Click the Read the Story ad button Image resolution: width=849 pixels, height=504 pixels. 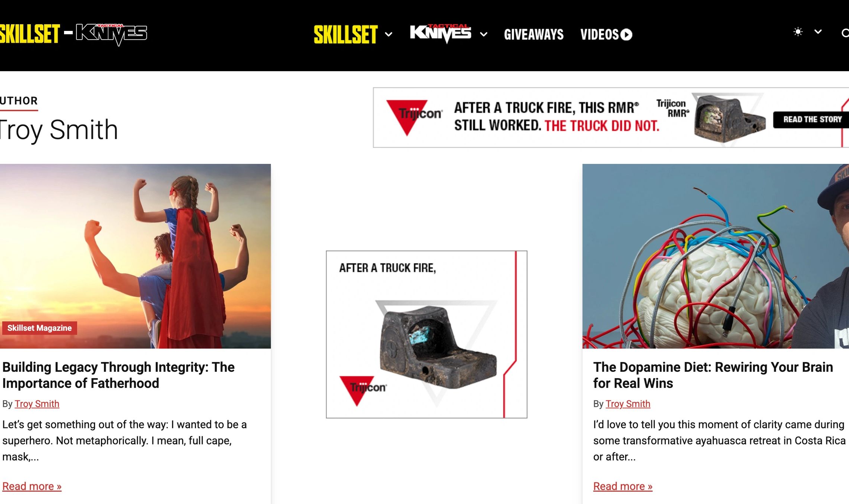812,120
